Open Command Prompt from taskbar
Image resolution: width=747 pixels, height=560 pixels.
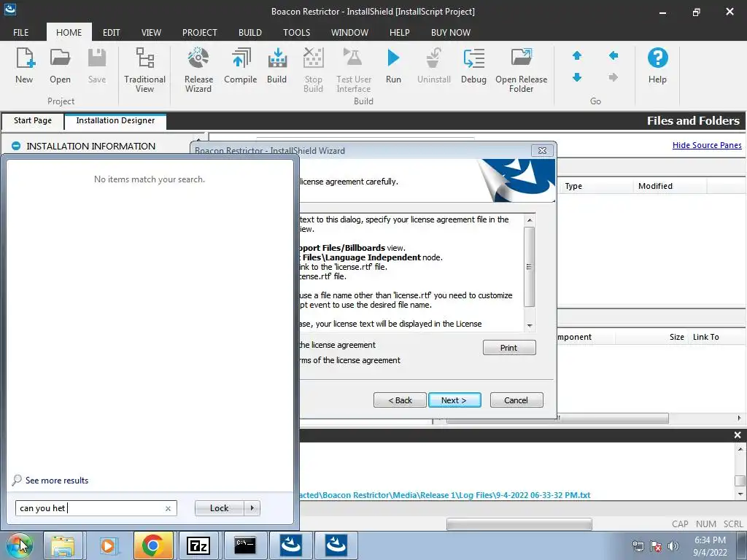[245, 545]
